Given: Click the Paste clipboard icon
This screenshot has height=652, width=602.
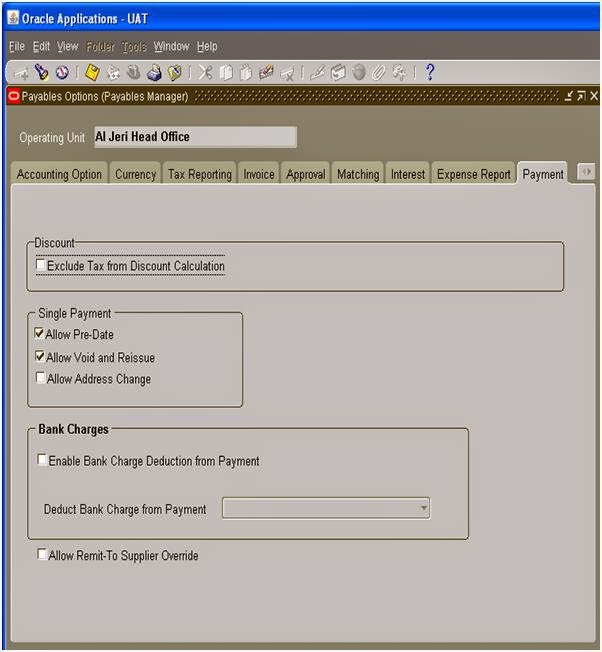Looking at the screenshot, I should pos(246,73).
